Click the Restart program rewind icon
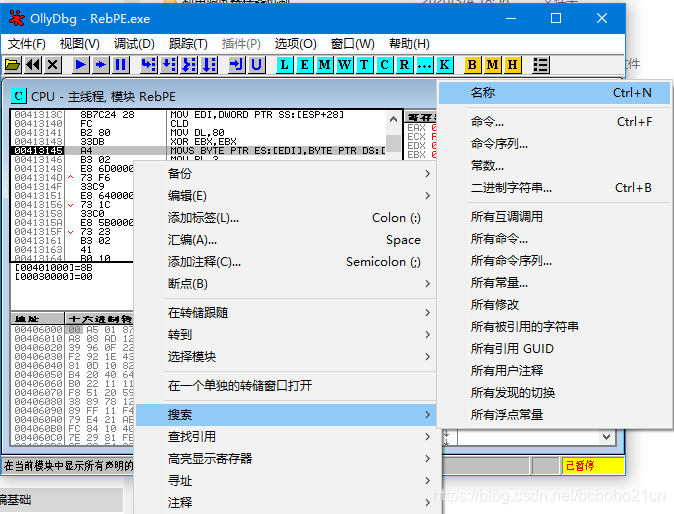Viewport: 674px width, 514px height. click(33, 65)
